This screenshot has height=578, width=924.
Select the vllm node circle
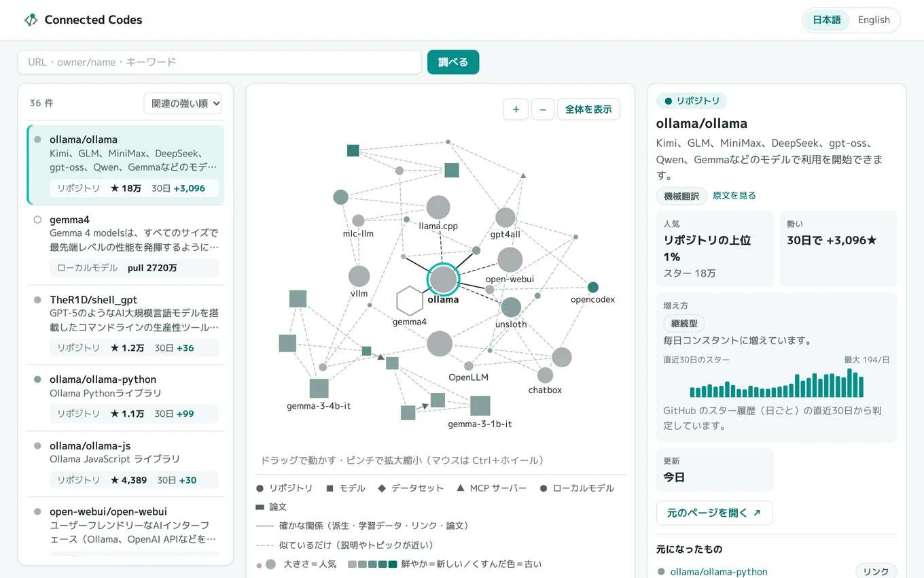click(x=359, y=276)
